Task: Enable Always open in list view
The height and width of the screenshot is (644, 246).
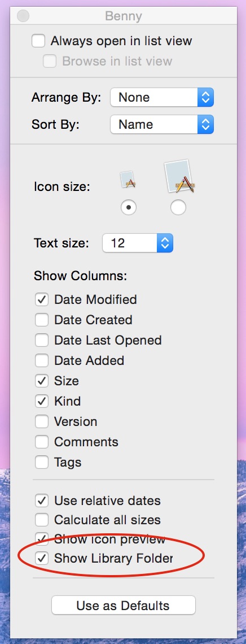Action: click(38, 41)
